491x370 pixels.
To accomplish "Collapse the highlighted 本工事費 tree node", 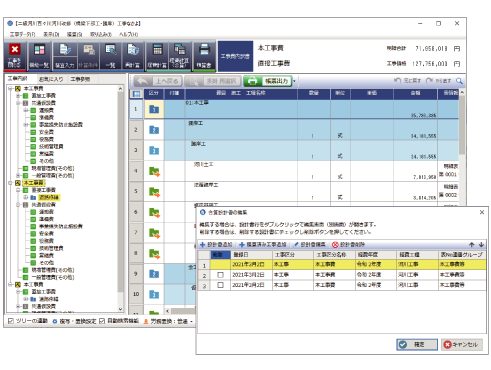I will click(x=11, y=183).
